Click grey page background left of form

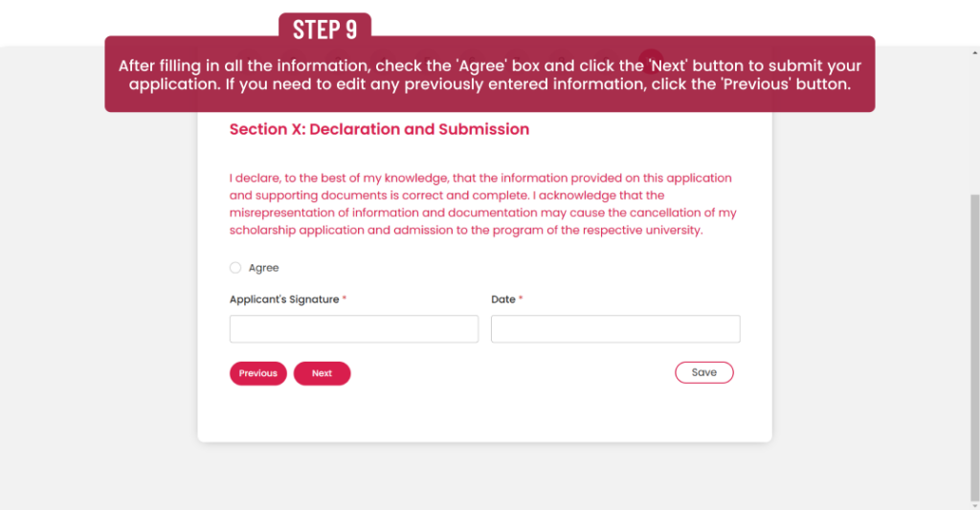96,287
